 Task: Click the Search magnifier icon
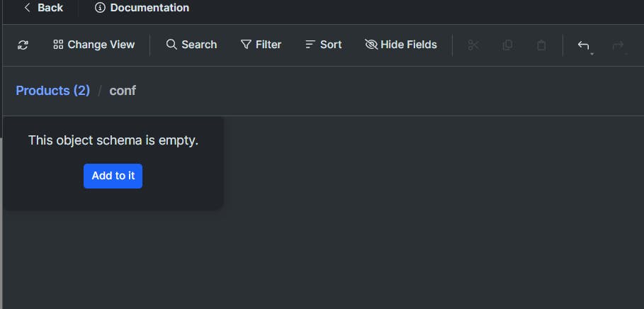[x=171, y=45]
